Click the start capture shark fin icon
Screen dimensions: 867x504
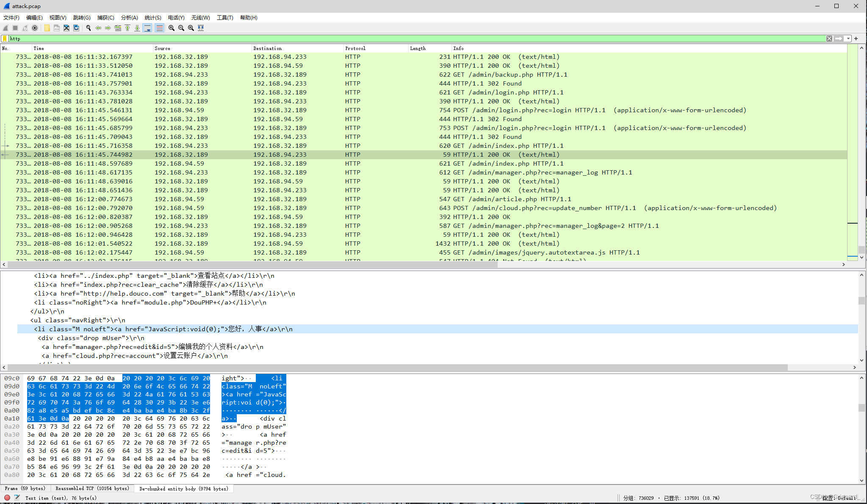click(x=6, y=28)
